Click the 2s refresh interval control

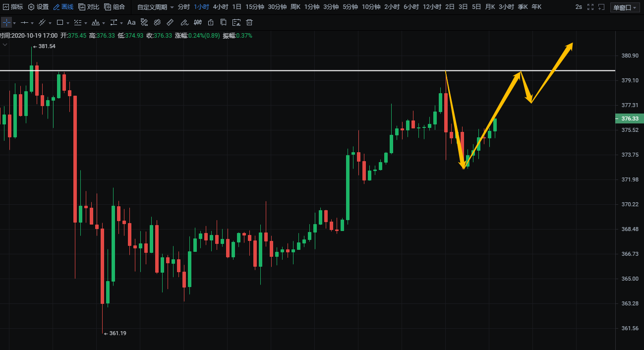[x=579, y=7]
